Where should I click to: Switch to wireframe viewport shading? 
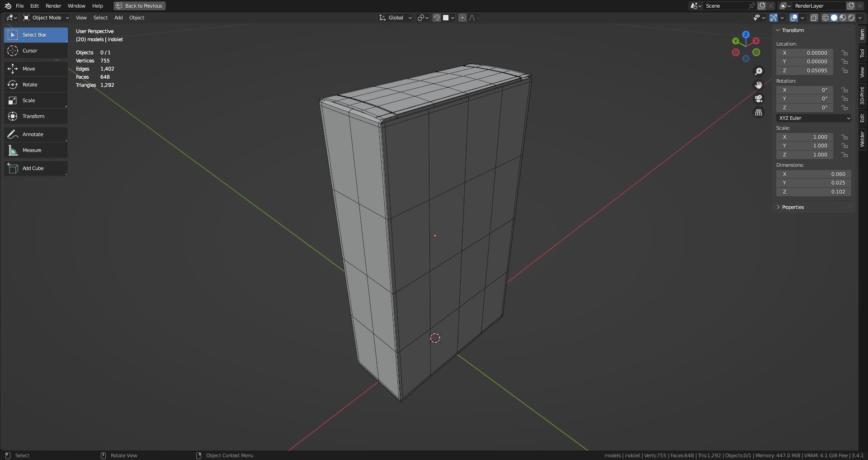click(x=825, y=18)
